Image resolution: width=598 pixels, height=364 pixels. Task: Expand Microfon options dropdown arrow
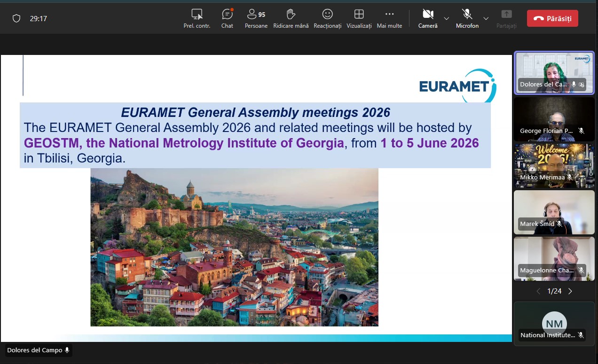(486, 19)
